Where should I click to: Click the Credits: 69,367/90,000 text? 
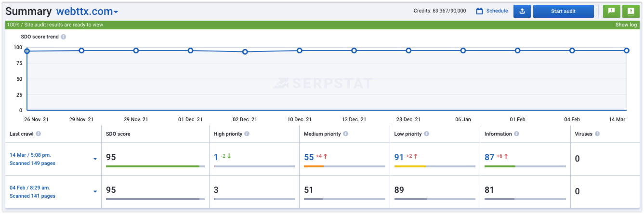pos(440,11)
